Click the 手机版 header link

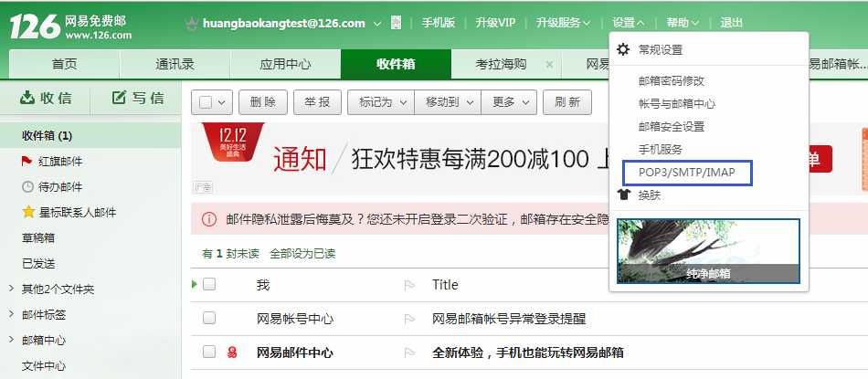point(438,23)
